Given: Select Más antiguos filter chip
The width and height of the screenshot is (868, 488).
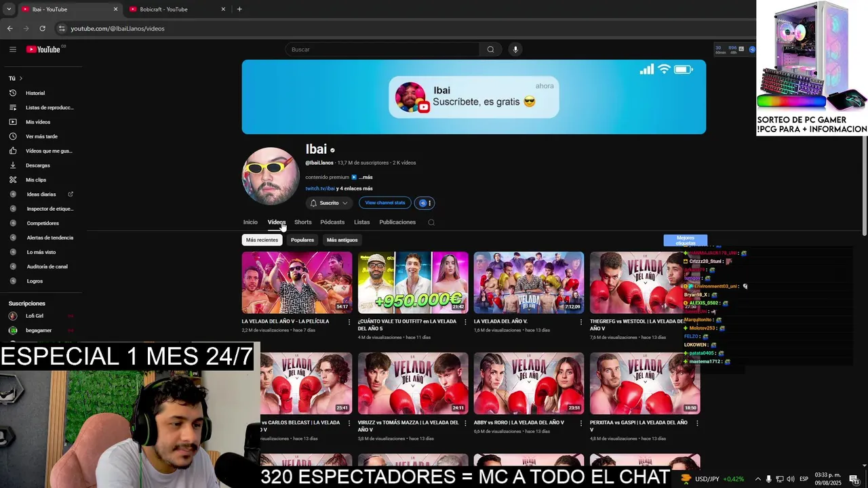Looking at the screenshot, I should pyautogui.click(x=342, y=240).
